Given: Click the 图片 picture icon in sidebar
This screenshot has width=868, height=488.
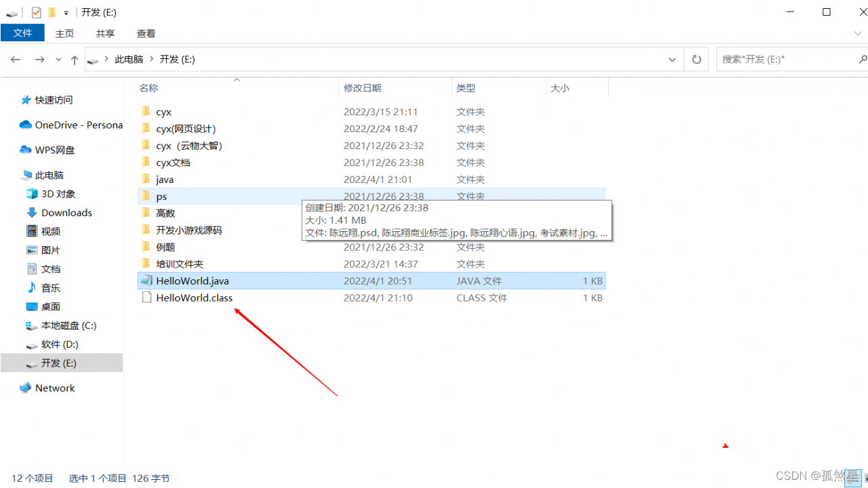Looking at the screenshot, I should coord(32,250).
